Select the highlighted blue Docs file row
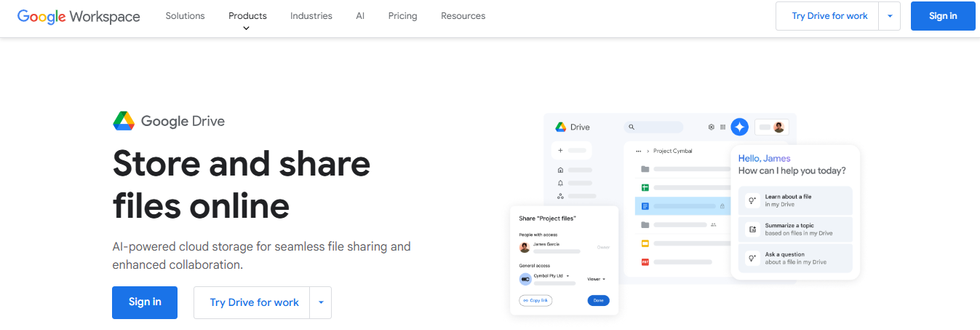 pos(682,206)
